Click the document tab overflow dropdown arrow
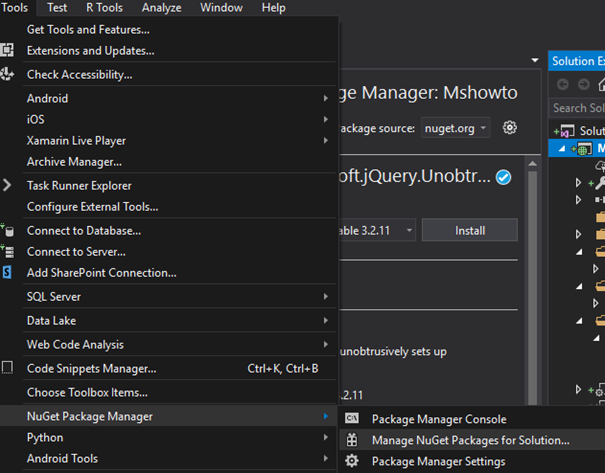 tap(535, 60)
